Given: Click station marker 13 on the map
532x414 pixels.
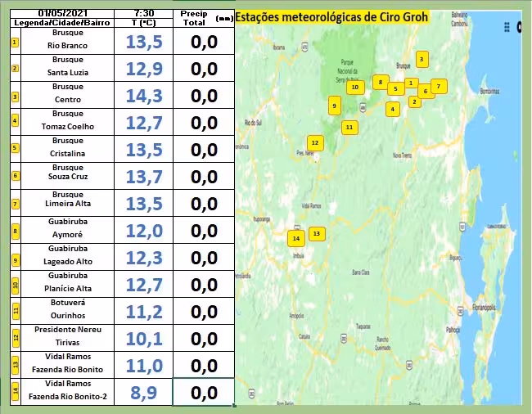Looking at the screenshot, I should (x=317, y=234).
